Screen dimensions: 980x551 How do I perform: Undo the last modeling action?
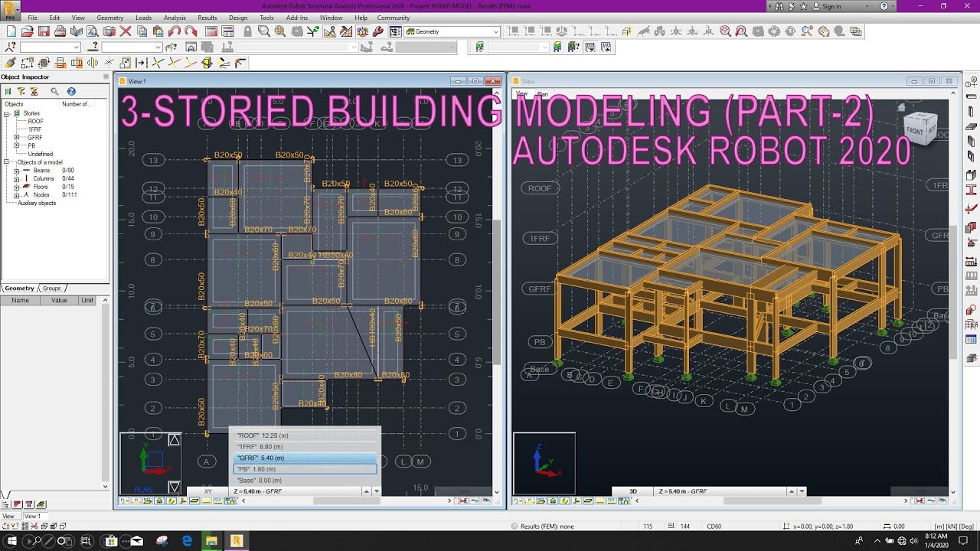(173, 31)
